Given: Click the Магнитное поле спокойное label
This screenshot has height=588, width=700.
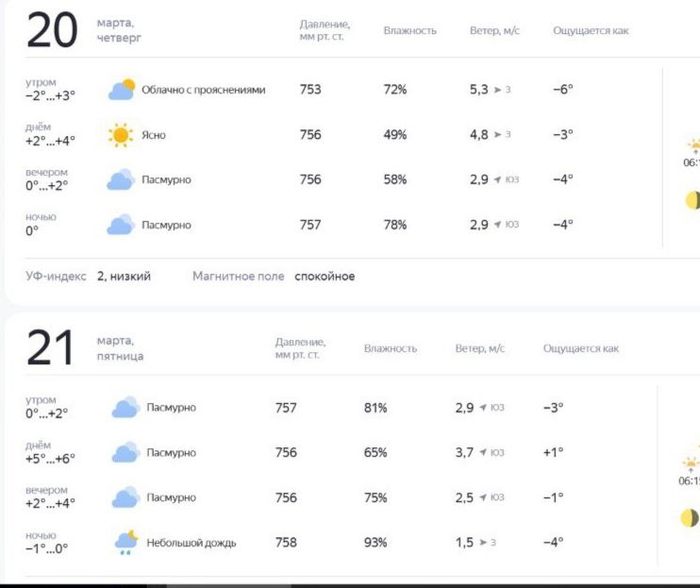Looking at the screenshot, I should pyautogui.click(x=274, y=277).
